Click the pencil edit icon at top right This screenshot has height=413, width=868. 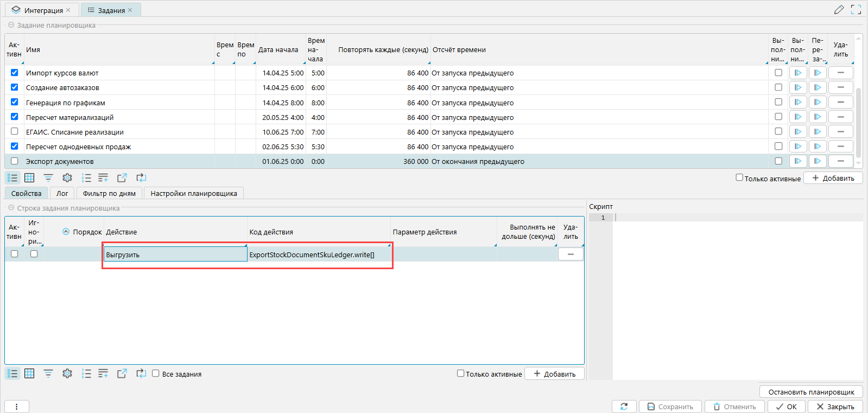(x=839, y=10)
